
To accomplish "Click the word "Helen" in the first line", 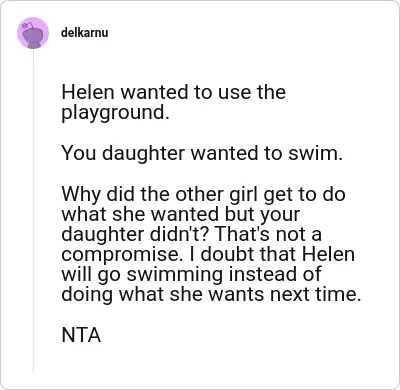I will pos(88,92).
